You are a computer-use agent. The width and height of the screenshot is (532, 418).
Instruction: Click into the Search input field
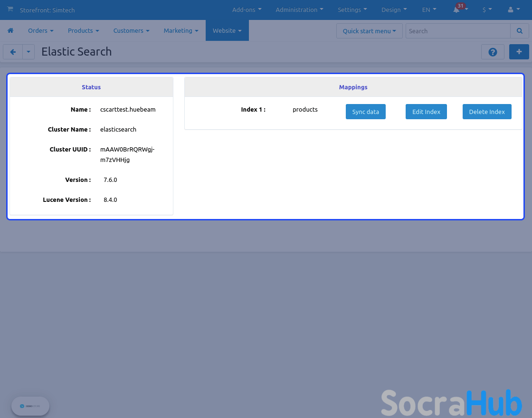[x=458, y=31]
